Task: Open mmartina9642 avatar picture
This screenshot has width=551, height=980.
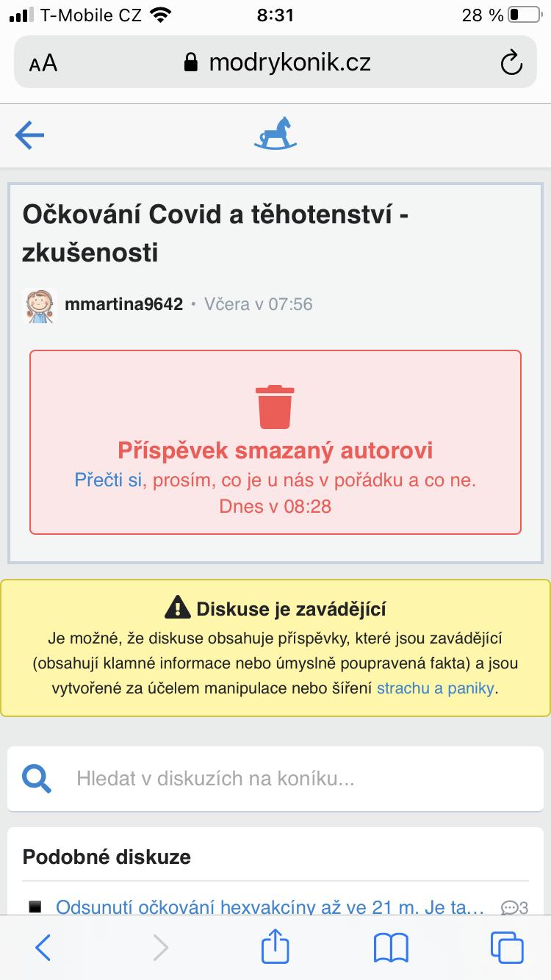Action: 41,305
